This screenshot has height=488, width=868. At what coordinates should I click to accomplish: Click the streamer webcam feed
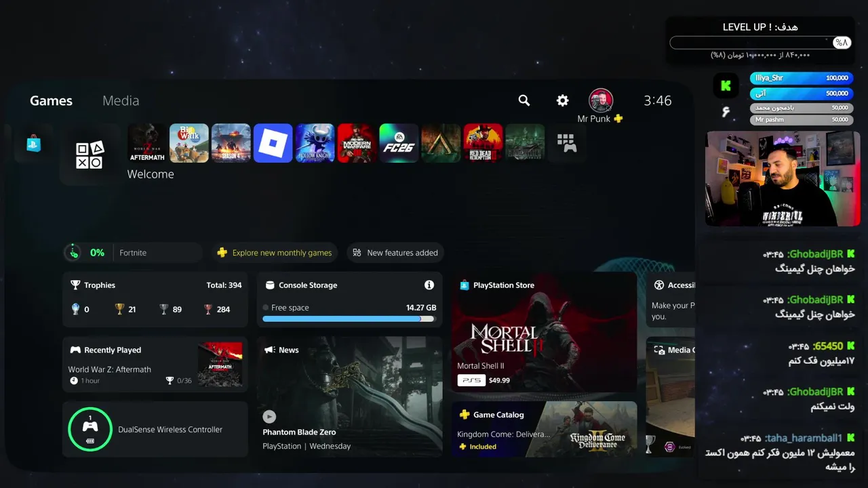point(783,178)
